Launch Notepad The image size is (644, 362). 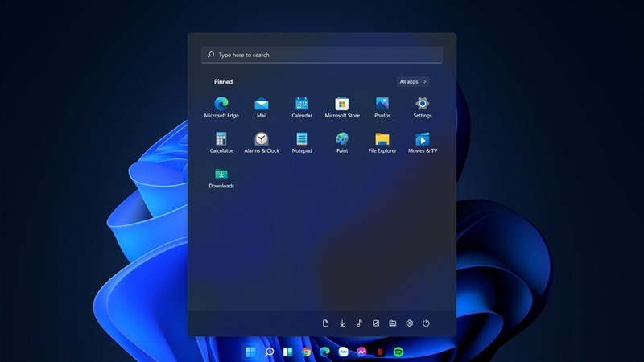click(x=302, y=142)
